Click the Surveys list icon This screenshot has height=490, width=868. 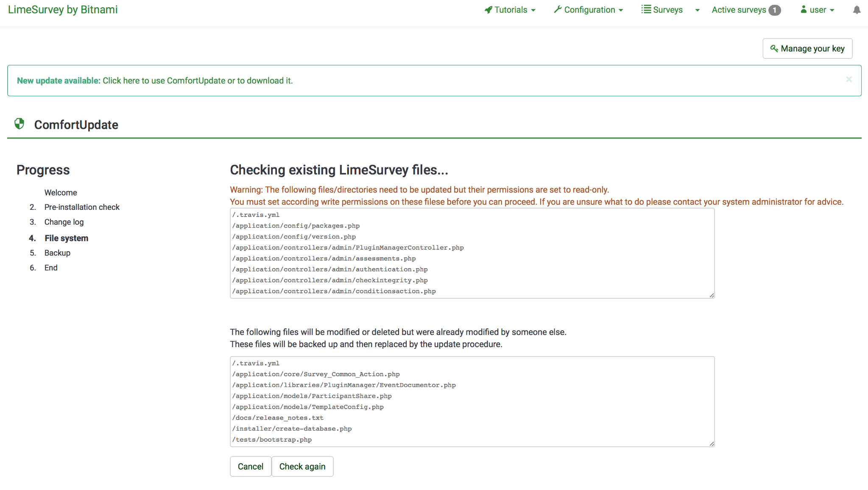click(646, 9)
